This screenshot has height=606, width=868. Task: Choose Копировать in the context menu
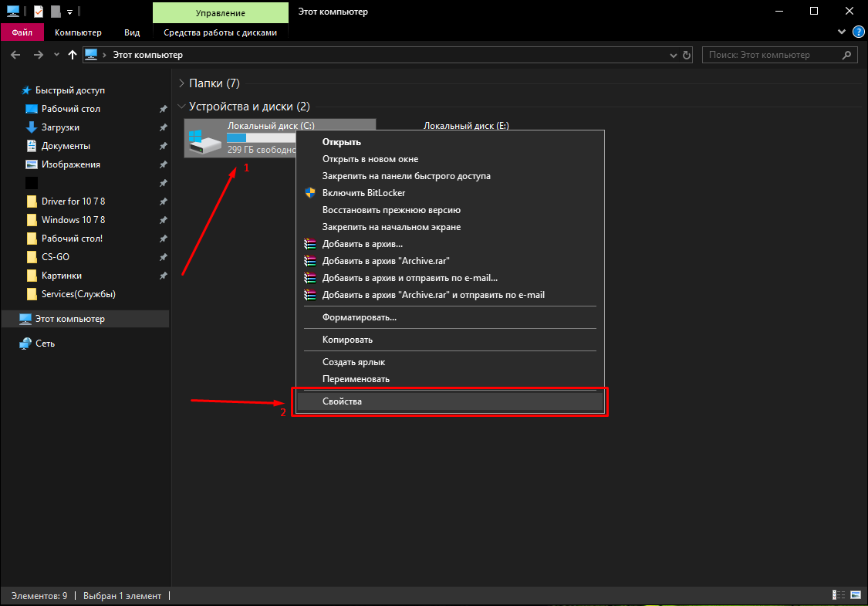pyautogui.click(x=450, y=340)
